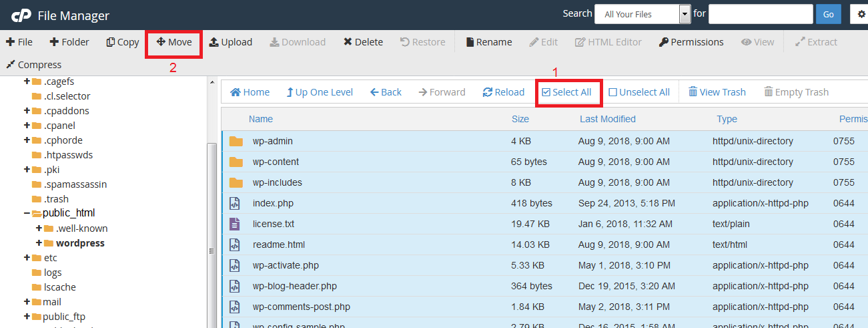Sort files by Size column
This screenshot has height=328, width=868.
tap(520, 119)
